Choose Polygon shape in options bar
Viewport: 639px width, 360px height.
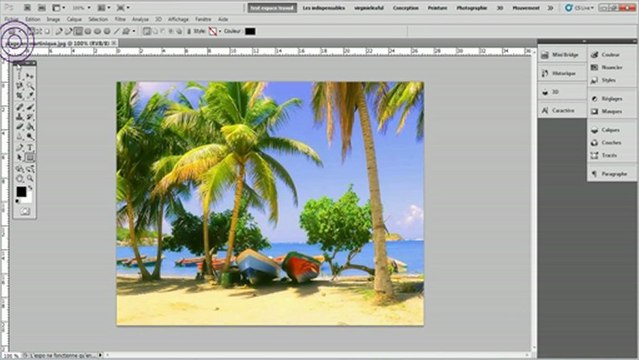click(x=107, y=31)
